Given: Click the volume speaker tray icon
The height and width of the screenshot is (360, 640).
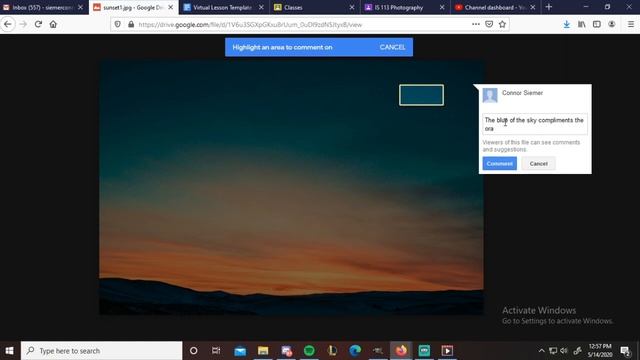Looking at the screenshot, I should point(564,351).
